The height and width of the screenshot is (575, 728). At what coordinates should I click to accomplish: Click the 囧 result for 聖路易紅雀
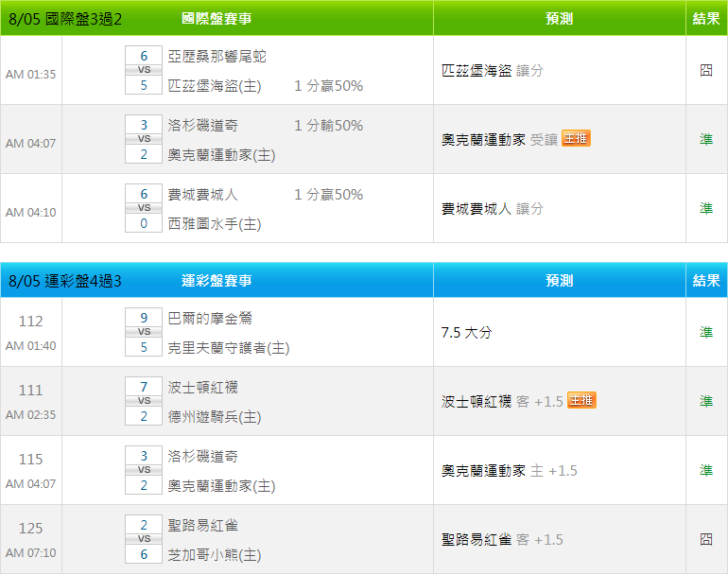tap(706, 539)
